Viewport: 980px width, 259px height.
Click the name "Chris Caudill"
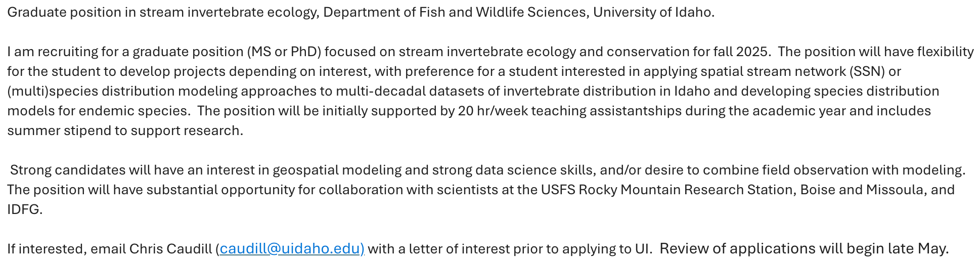coord(170,249)
